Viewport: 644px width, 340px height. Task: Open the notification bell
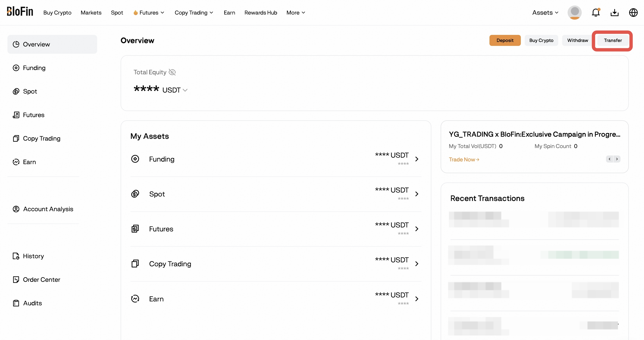[x=596, y=12]
